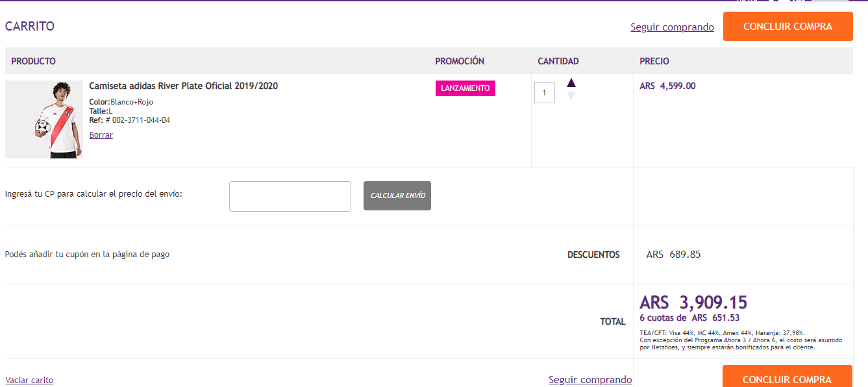Screen dimensions: 868x387
Task: Empty the cart with Vaciar carito
Action: (29, 381)
